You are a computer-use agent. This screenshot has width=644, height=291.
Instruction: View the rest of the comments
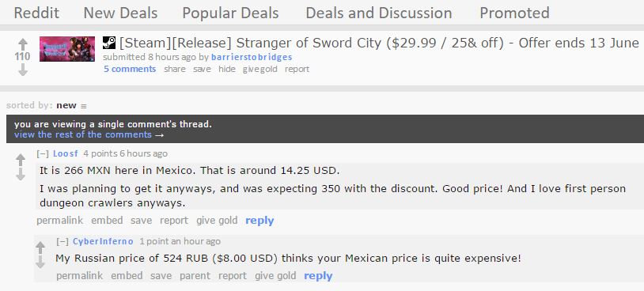click(89, 134)
